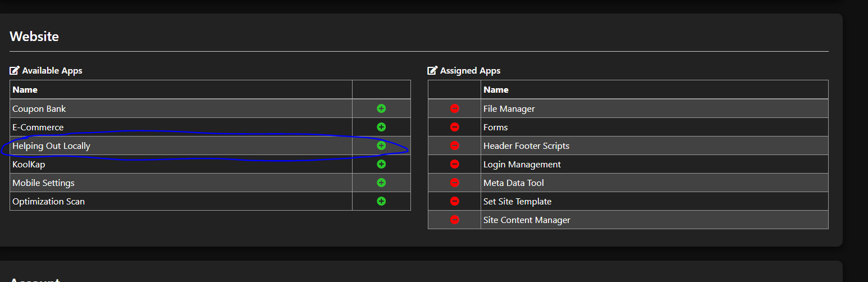Screen dimensions: 868x282
Task: Remove the Header Footer Scripts app
Action: (455, 145)
